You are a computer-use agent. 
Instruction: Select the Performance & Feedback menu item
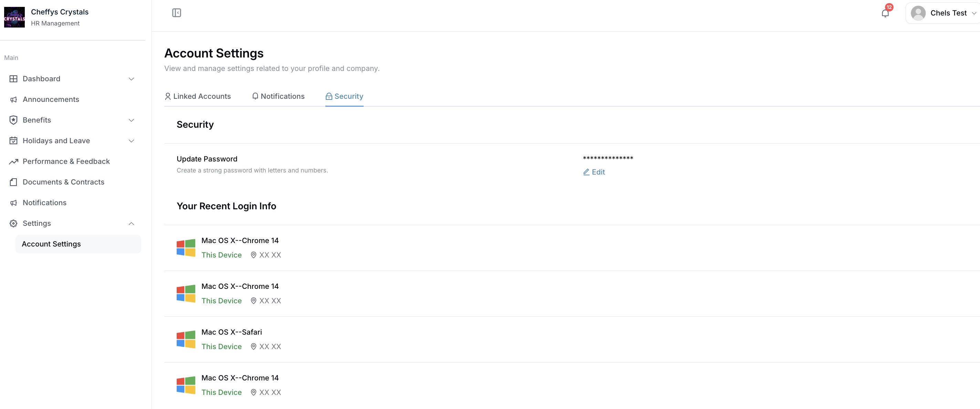[x=66, y=161]
